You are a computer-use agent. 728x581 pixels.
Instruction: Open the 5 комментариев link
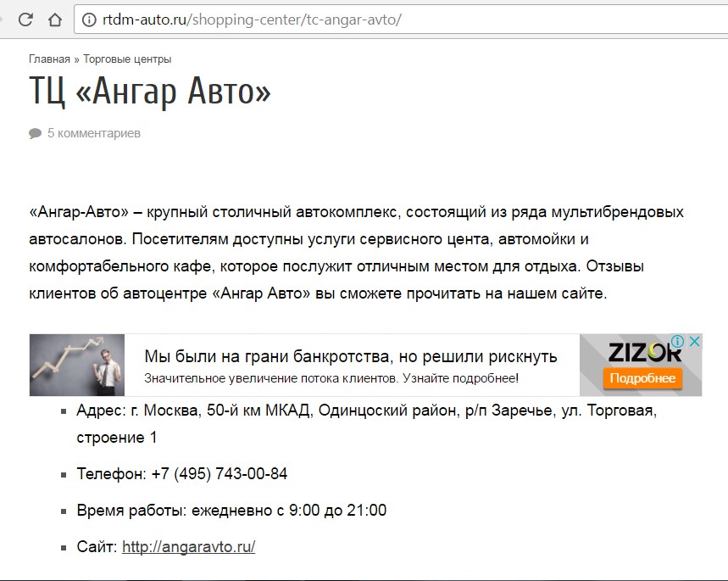pyautogui.click(x=94, y=133)
